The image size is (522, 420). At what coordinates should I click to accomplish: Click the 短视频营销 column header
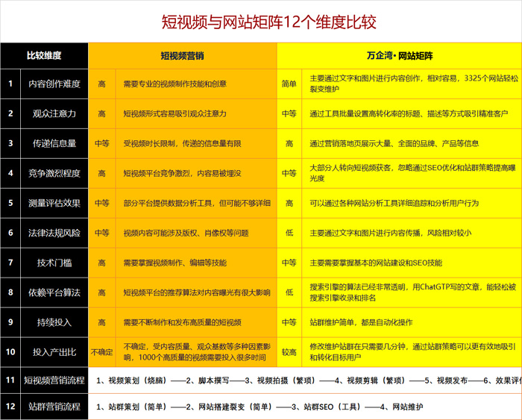[x=183, y=55]
